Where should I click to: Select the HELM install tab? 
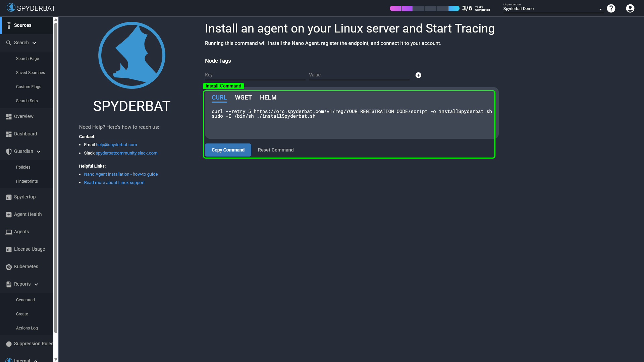pos(268,98)
